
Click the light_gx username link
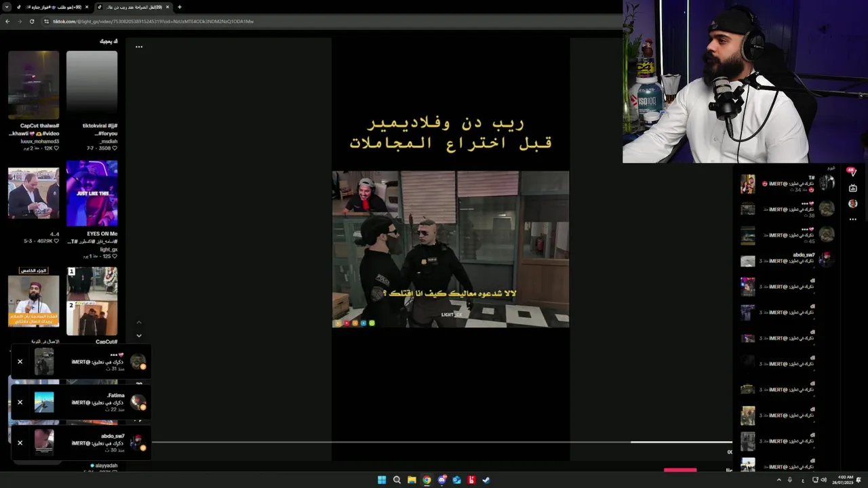(108, 249)
